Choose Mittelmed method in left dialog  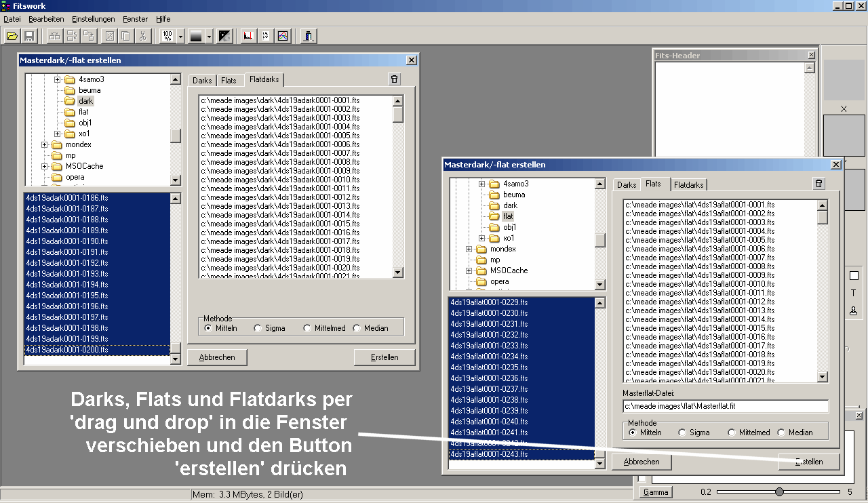(x=307, y=328)
